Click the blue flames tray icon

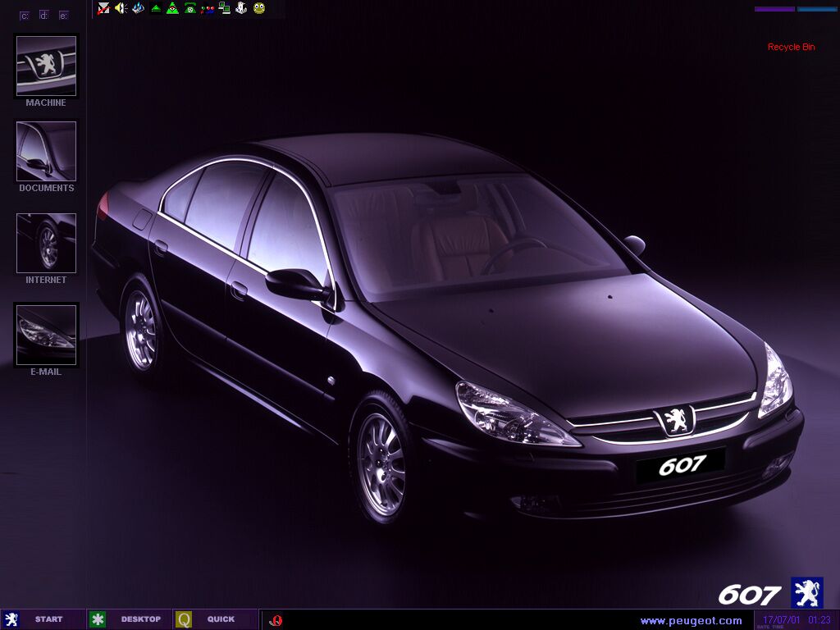pos(138,8)
